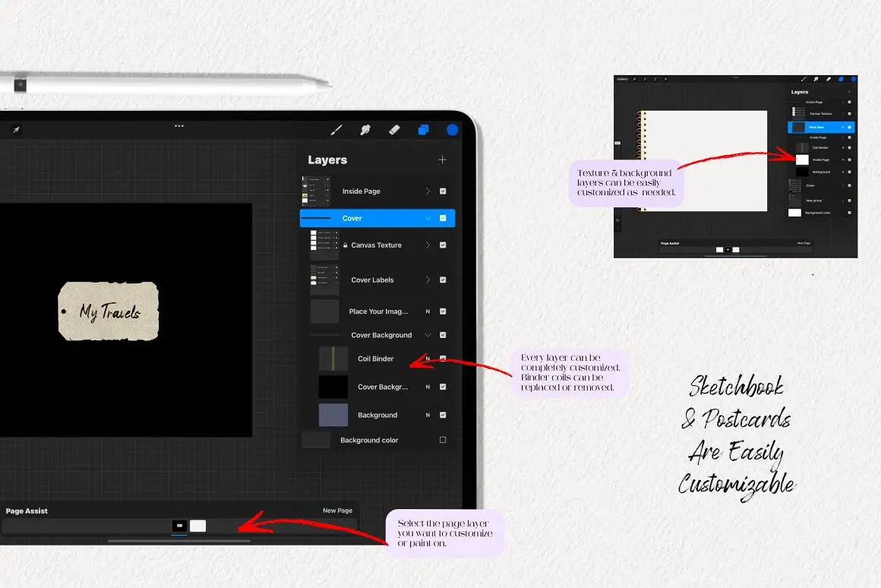This screenshot has width=881, height=588.
Task: Open blend mode N on Place Your Imag... layer
Action: click(x=428, y=311)
